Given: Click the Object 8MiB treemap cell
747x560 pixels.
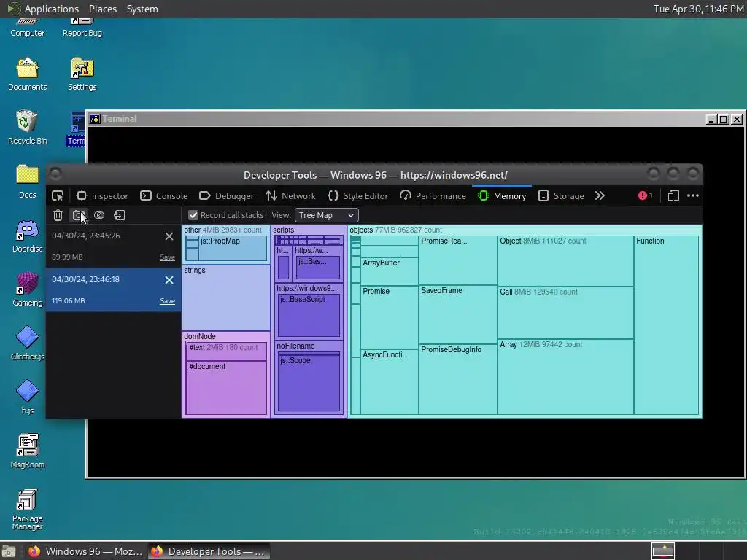Looking at the screenshot, I should pyautogui.click(x=565, y=261).
